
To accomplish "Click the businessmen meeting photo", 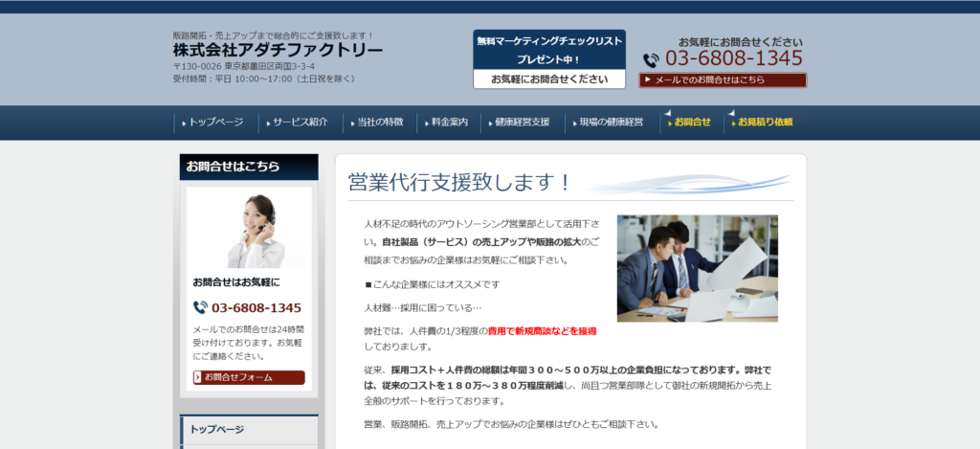I will (x=698, y=269).
